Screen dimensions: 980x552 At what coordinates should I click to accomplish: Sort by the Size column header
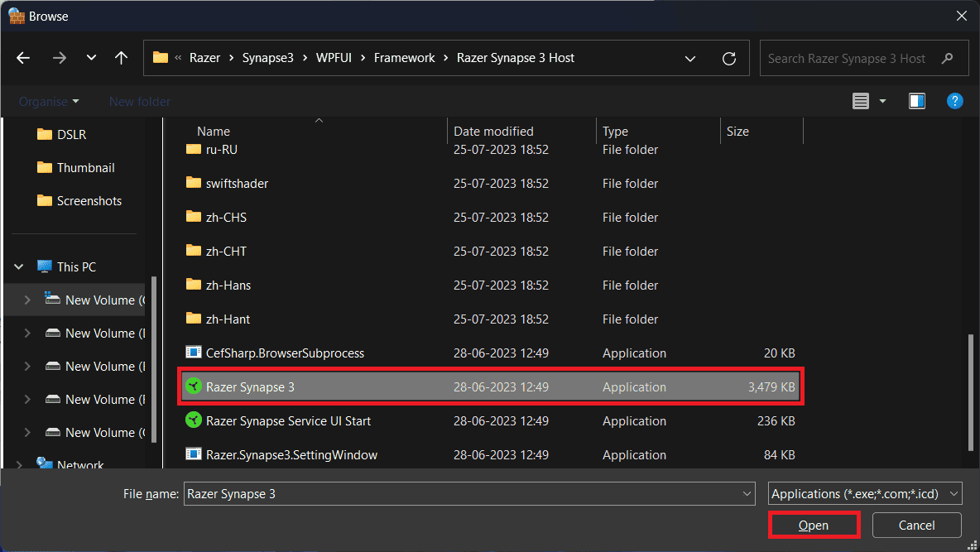coord(737,132)
